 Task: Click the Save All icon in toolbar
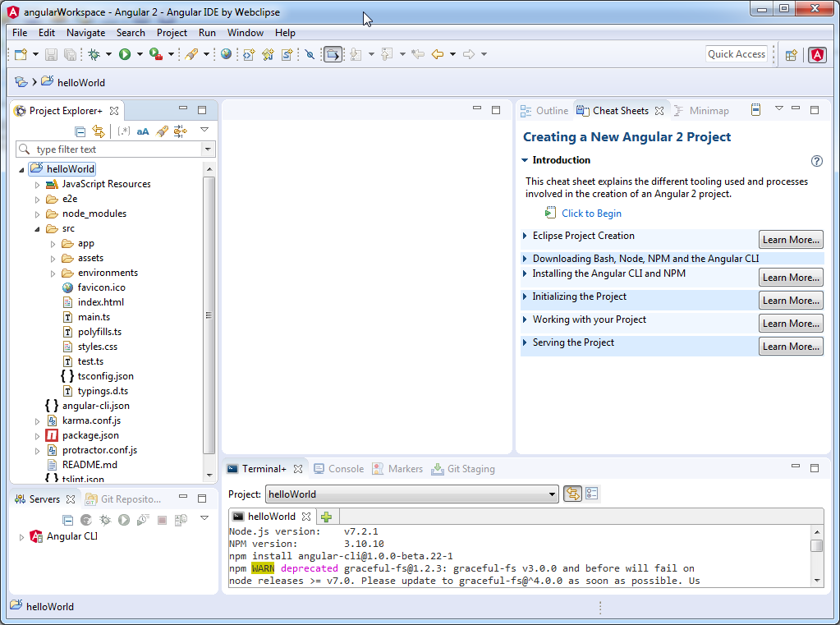70,54
